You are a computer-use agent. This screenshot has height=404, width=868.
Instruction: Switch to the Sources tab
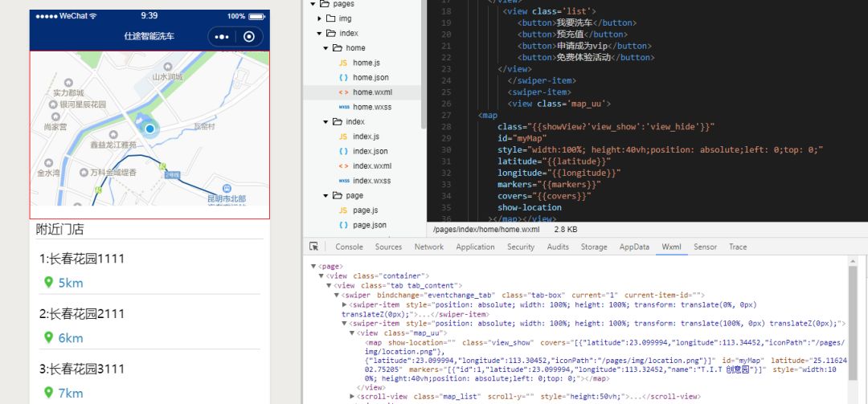click(389, 247)
